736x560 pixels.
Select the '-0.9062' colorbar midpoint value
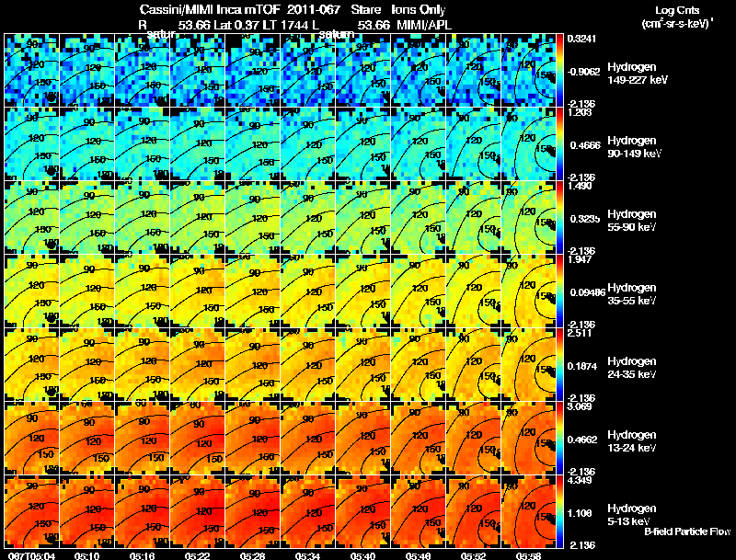[583, 72]
